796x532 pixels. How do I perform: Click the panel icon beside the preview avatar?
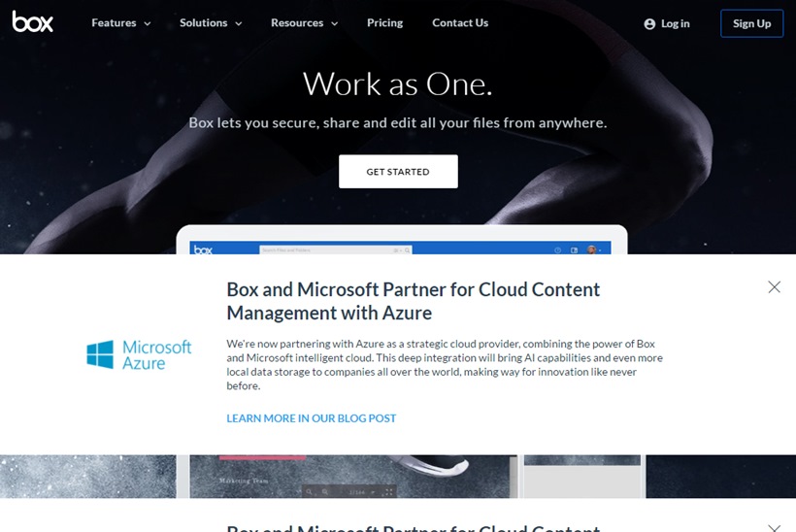(574, 250)
